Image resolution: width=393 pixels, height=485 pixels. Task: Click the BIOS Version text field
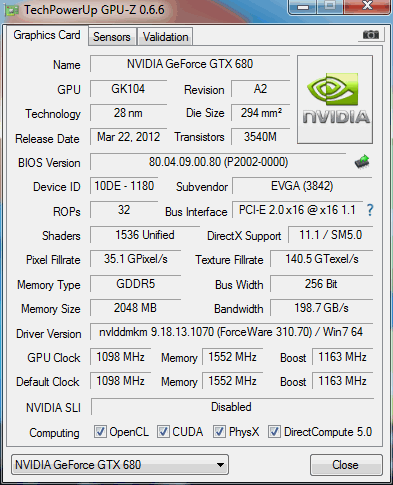pyautogui.click(x=218, y=162)
